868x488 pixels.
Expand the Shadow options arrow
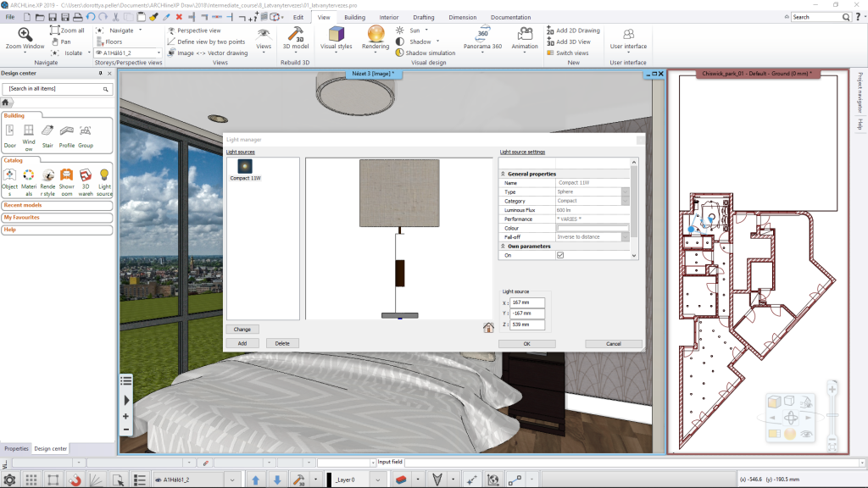click(x=438, y=42)
